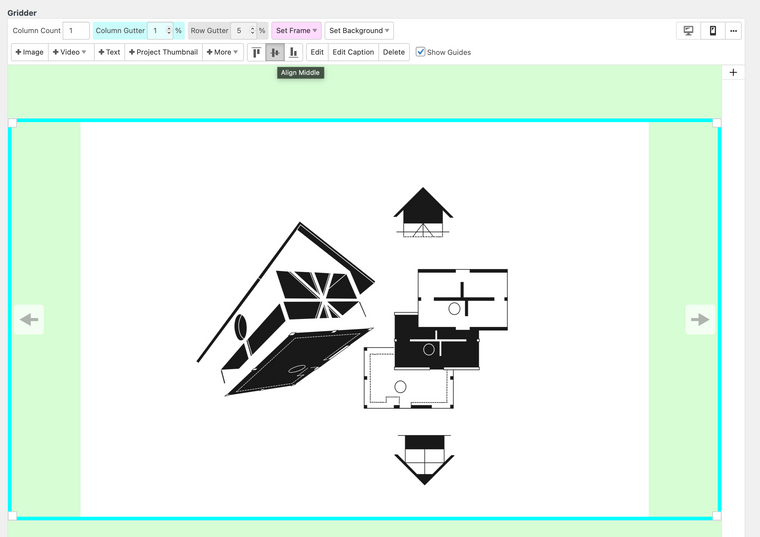This screenshot has height=537, width=760.
Task: Add an Image element
Action: coord(30,52)
